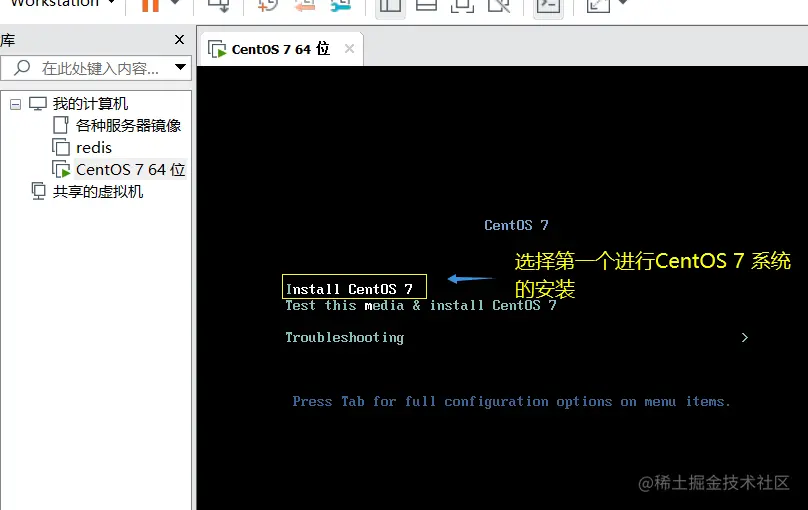The height and width of the screenshot is (510, 808).
Task: Select the 各种服务器镜像 folder
Action: point(128,125)
